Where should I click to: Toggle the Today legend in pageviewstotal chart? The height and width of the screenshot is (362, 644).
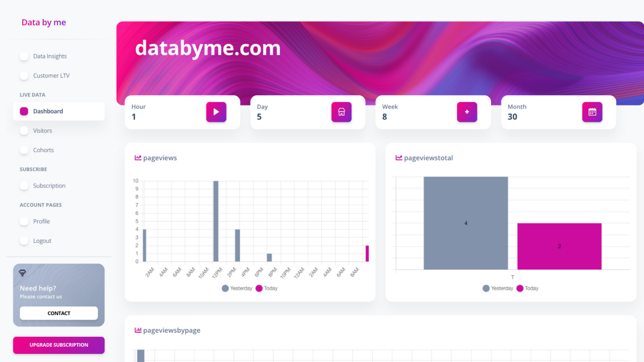coord(528,288)
